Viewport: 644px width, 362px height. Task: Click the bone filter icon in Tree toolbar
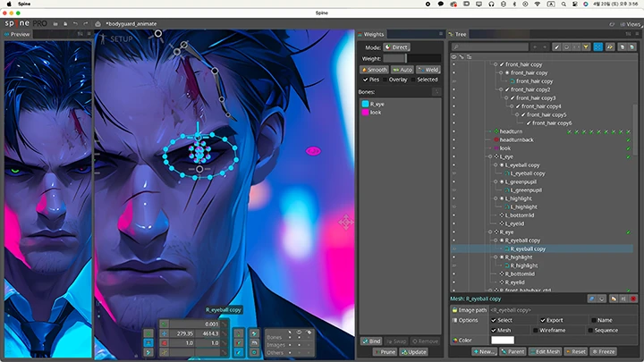click(x=556, y=47)
